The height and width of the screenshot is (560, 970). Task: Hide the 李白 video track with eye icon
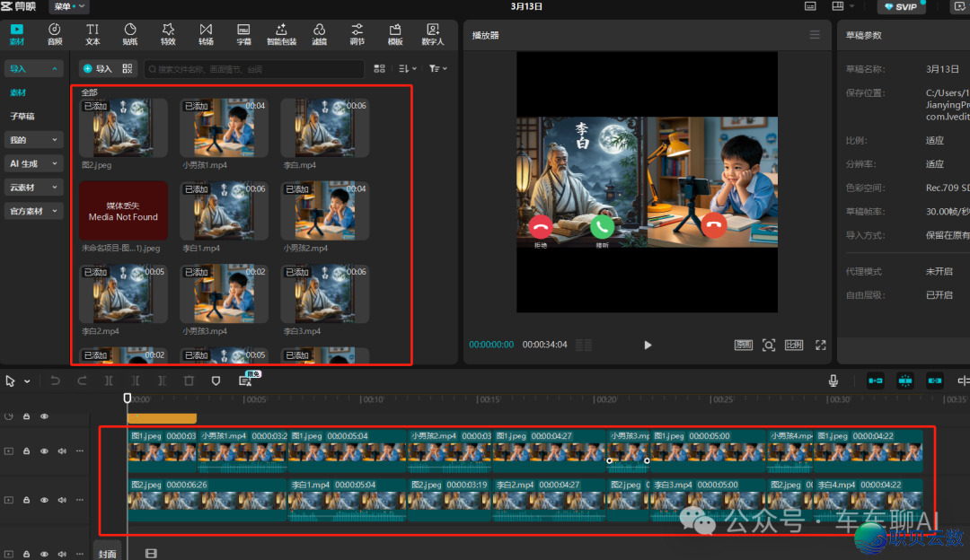[44, 500]
